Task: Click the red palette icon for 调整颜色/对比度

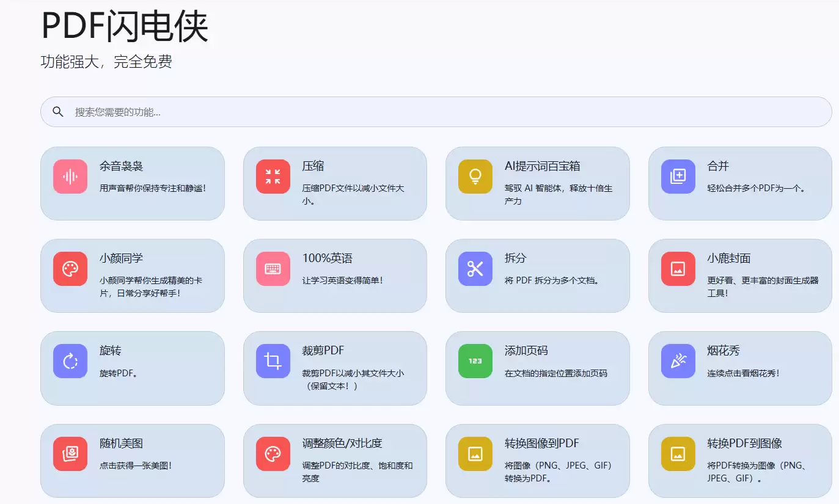Action: click(x=273, y=454)
